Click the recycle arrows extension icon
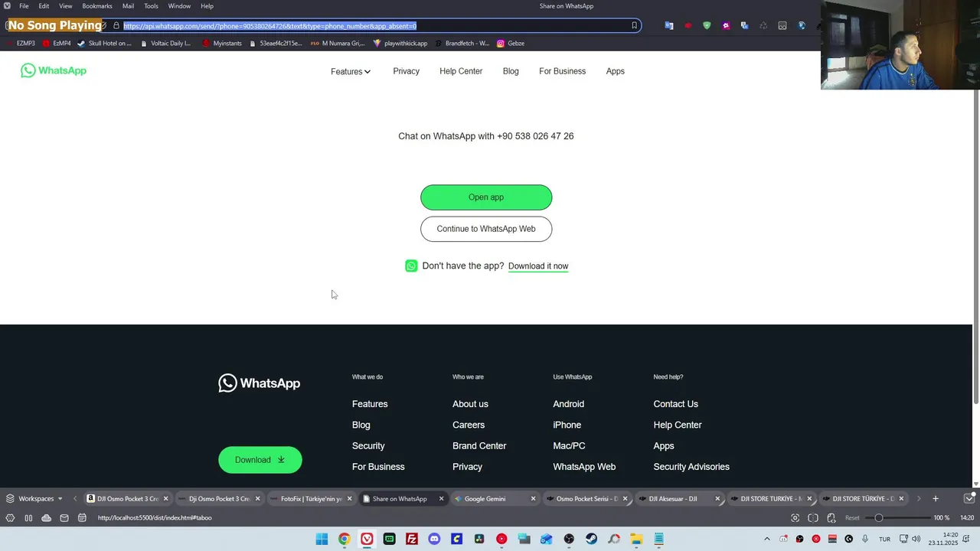The image size is (980, 551). point(763,25)
